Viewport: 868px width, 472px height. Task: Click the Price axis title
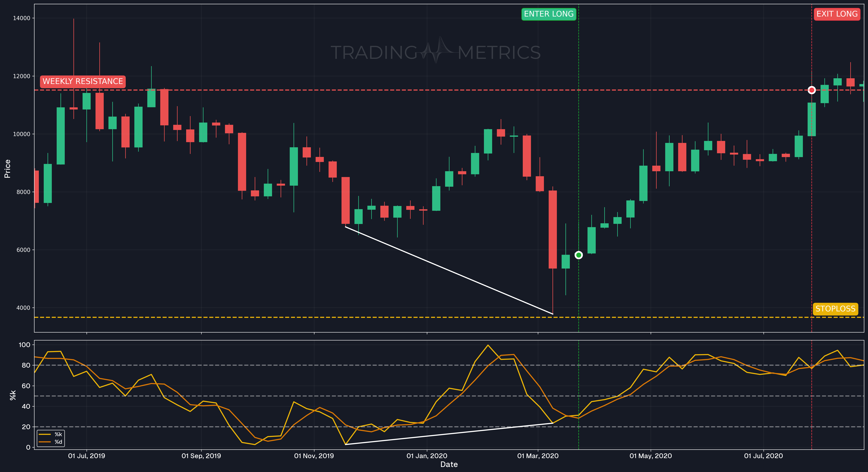(7, 169)
